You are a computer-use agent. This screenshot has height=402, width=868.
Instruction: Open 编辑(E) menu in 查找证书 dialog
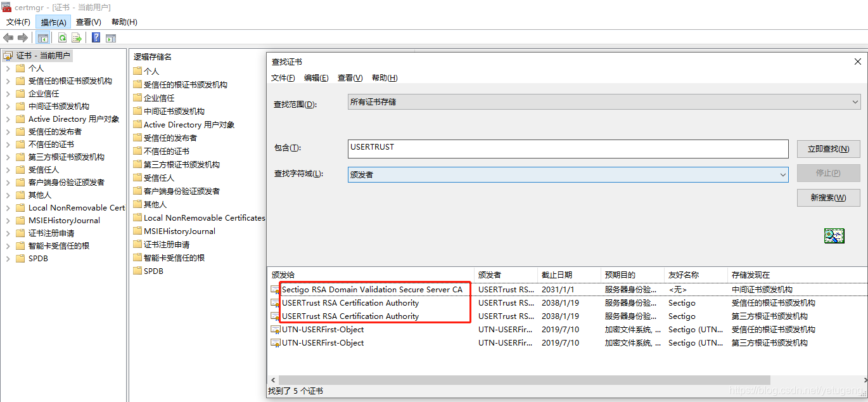tap(316, 78)
